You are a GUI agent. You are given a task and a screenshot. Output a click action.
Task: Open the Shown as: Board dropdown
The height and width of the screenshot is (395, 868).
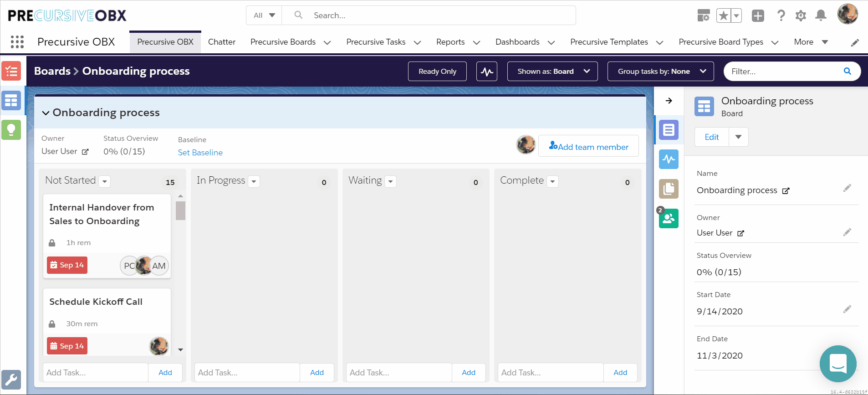[552, 72]
